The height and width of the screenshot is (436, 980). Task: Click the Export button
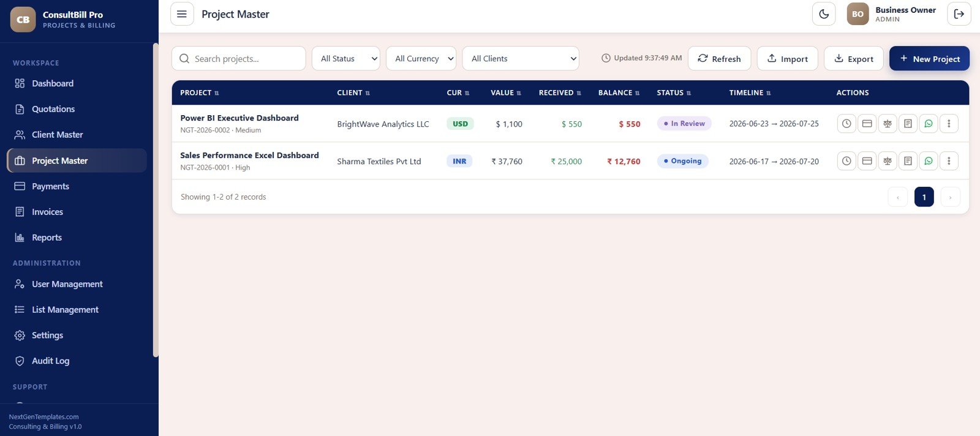pos(854,59)
